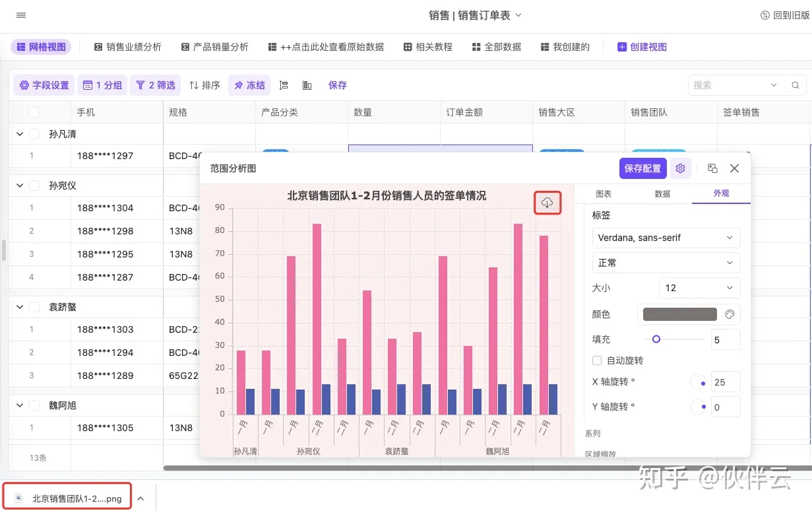This screenshot has height=511, width=812.
Task: Open the 销售业绩分析 view tab
Action: (x=127, y=47)
